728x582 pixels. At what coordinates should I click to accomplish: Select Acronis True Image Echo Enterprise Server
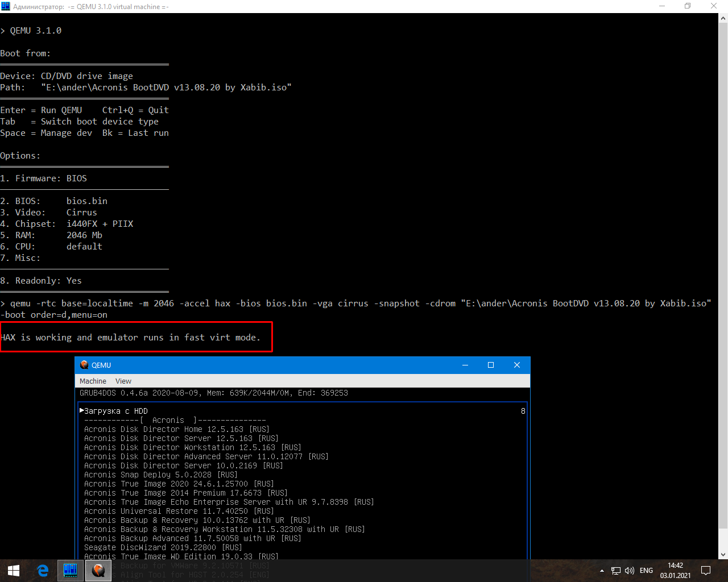pyautogui.click(x=229, y=502)
